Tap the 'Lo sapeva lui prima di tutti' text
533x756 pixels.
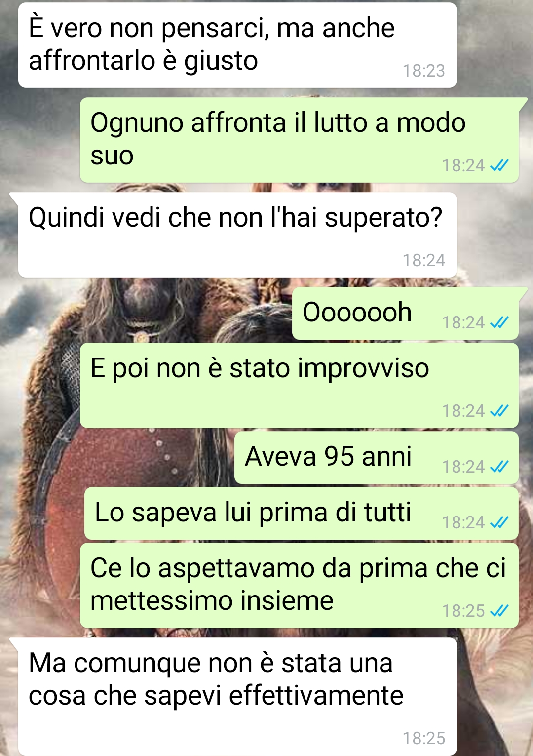coord(253,512)
